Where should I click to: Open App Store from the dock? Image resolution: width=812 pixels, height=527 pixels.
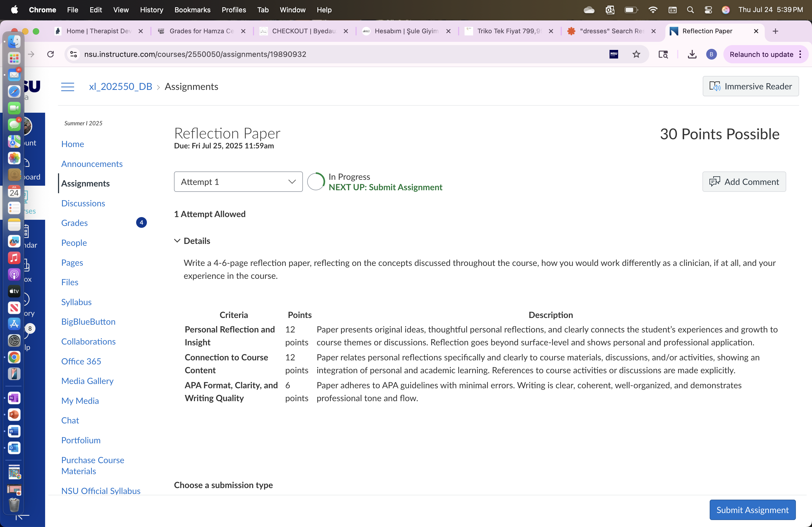14,324
